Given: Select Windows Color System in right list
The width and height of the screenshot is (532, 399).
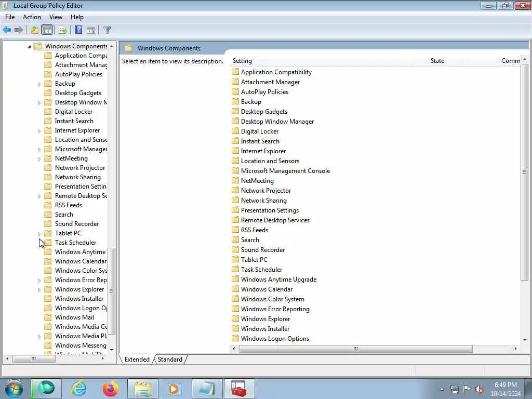Looking at the screenshot, I should (272, 299).
